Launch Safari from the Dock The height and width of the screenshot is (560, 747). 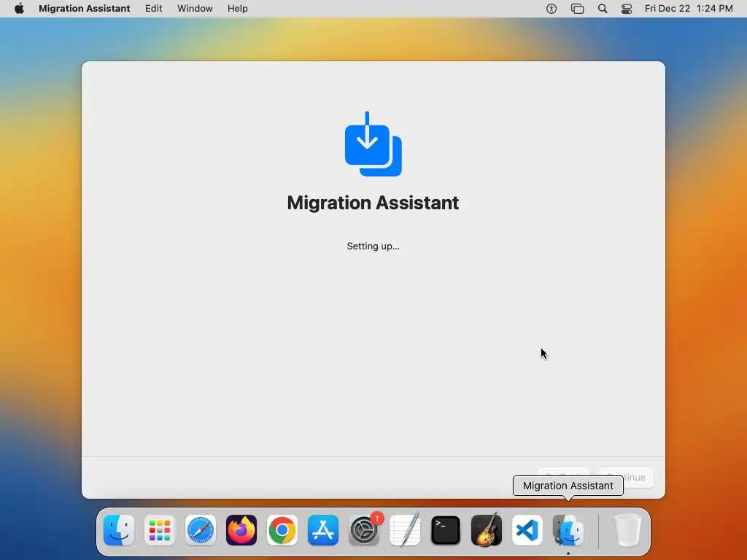coord(201,530)
